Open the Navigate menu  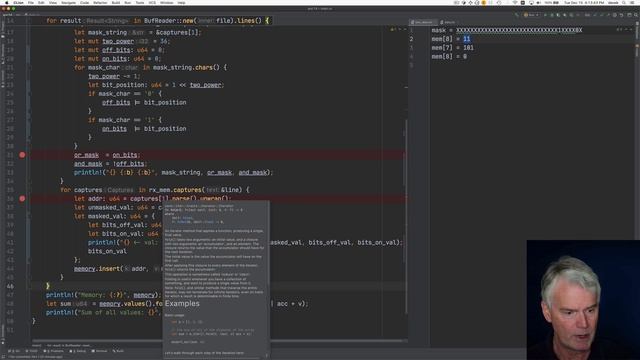tap(69, 2)
